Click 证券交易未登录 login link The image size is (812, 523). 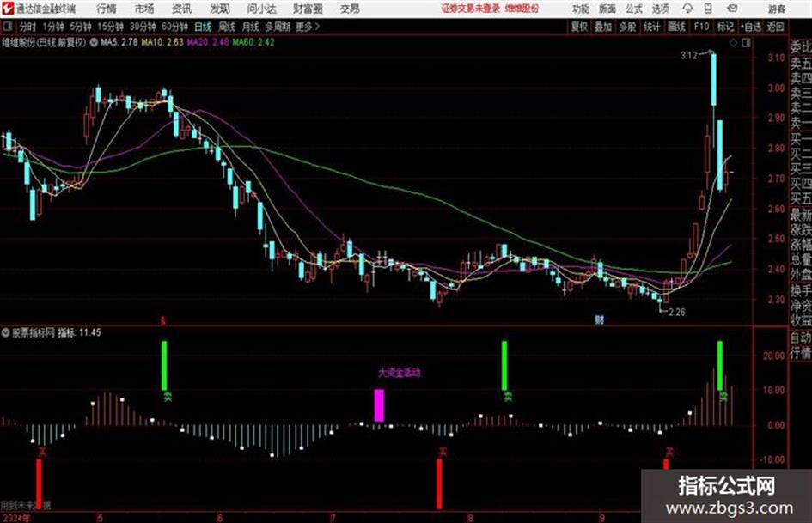pos(471,9)
